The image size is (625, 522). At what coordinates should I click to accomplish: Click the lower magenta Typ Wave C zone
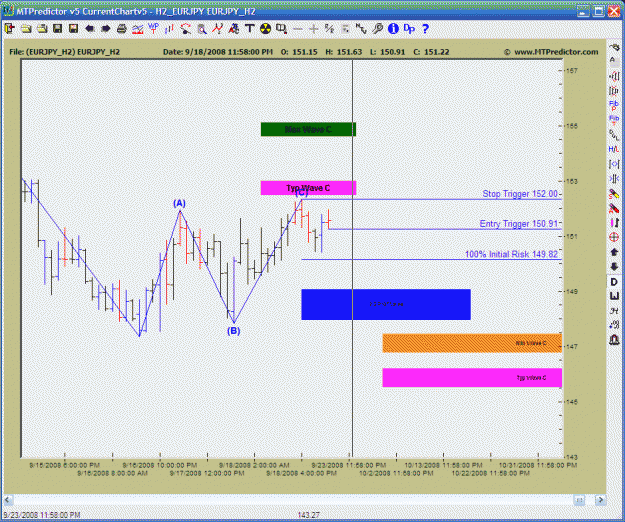(472, 377)
